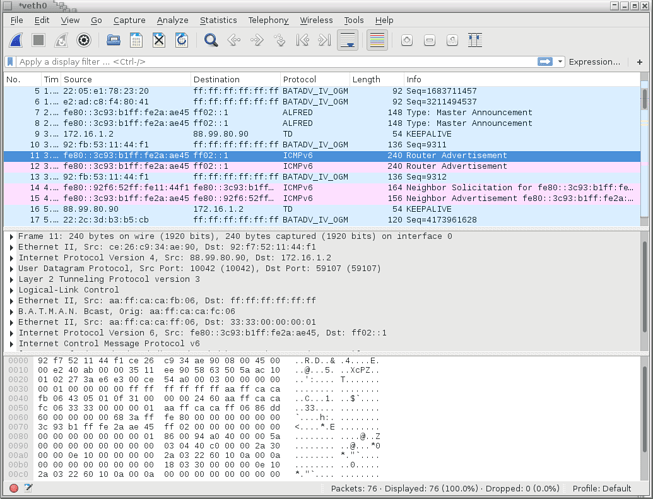653x499 pixels.
Task: Click the shark fin start capture icon
Action: (x=16, y=40)
